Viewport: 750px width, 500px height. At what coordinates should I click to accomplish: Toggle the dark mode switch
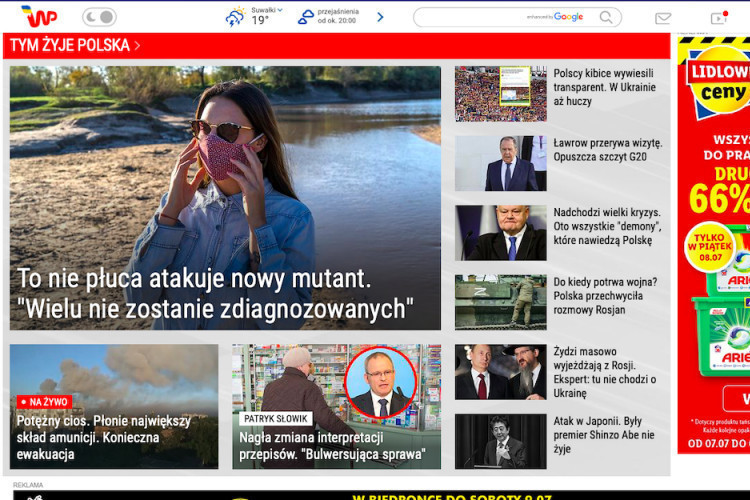pyautogui.click(x=99, y=17)
